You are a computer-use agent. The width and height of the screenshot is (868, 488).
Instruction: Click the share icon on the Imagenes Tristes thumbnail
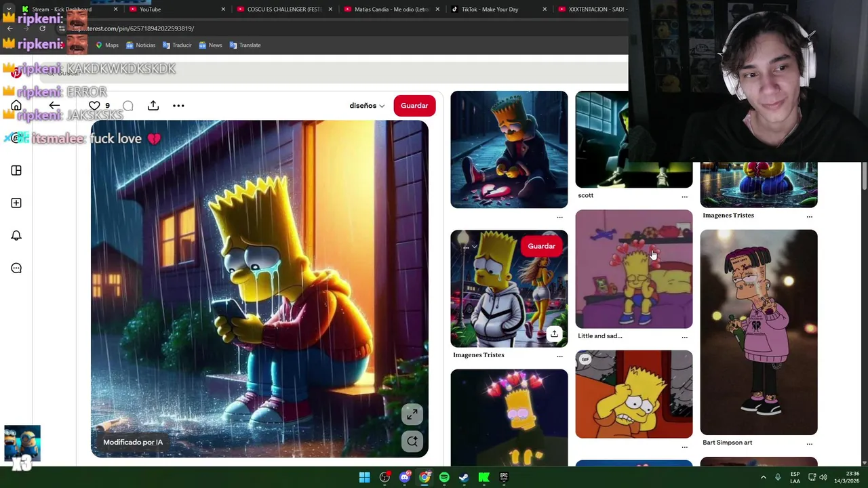(554, 333)
